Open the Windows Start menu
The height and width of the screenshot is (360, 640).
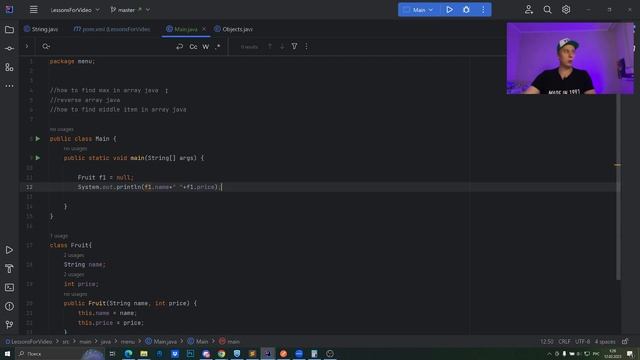[7, 353]
